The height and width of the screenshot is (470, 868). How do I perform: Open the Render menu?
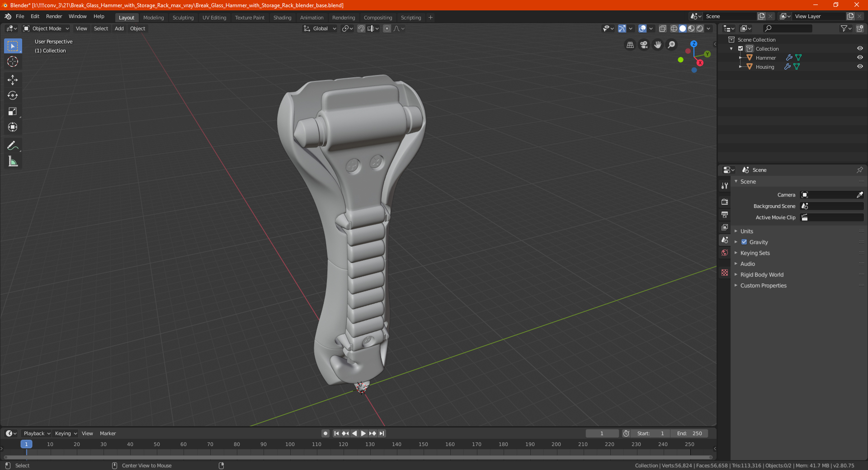pos(54,16)
